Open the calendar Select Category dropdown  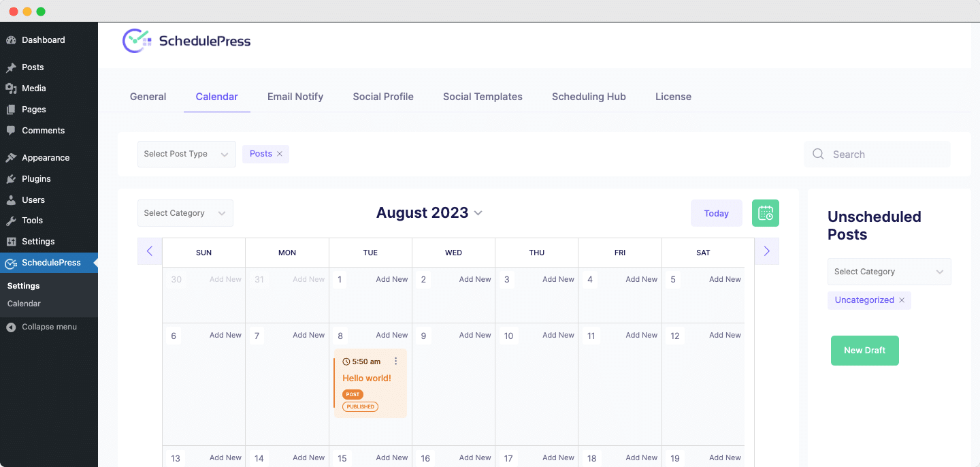click(x=185, y=213)
